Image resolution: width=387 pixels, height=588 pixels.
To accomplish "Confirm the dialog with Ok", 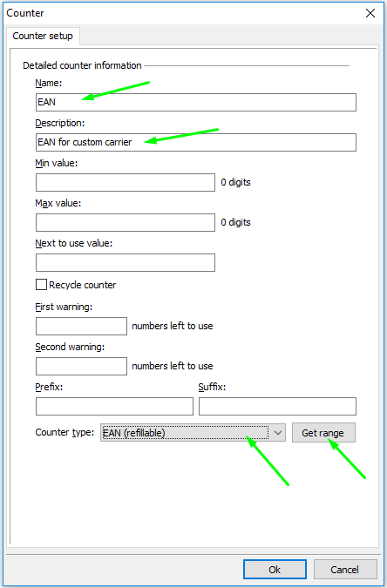I will tap(275, 570).
